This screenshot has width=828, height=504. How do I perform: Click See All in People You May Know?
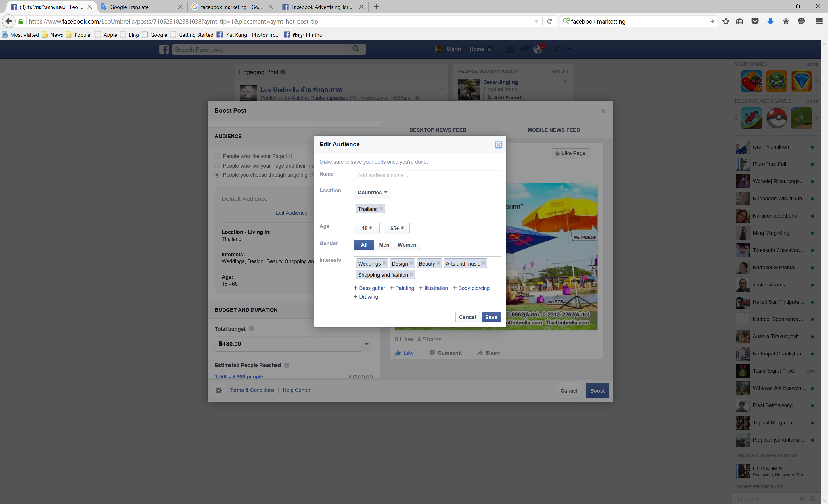559,72
